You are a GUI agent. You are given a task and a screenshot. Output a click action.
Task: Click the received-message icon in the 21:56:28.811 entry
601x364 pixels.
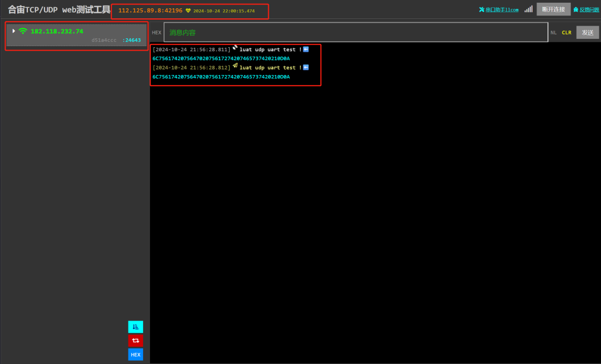[235, 48]
